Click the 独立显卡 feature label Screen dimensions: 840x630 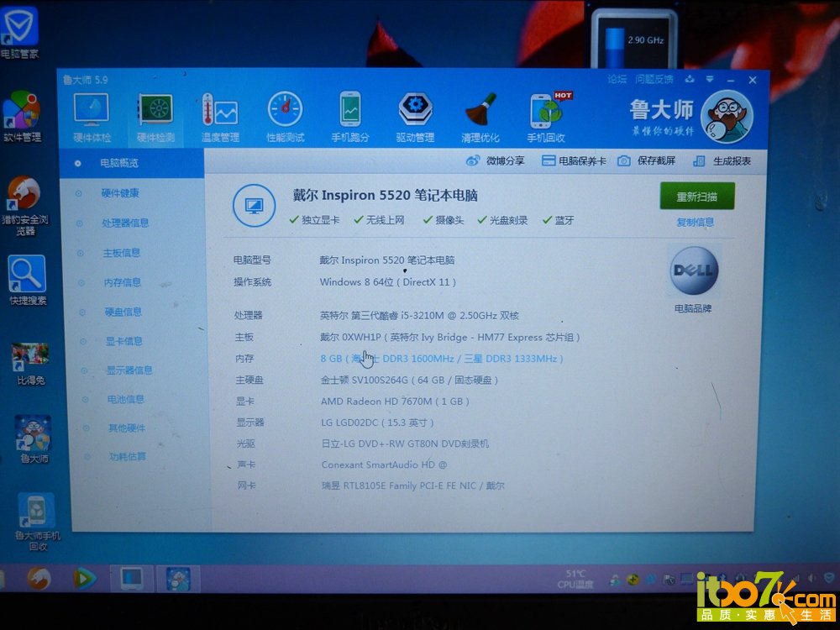(314, 220)
